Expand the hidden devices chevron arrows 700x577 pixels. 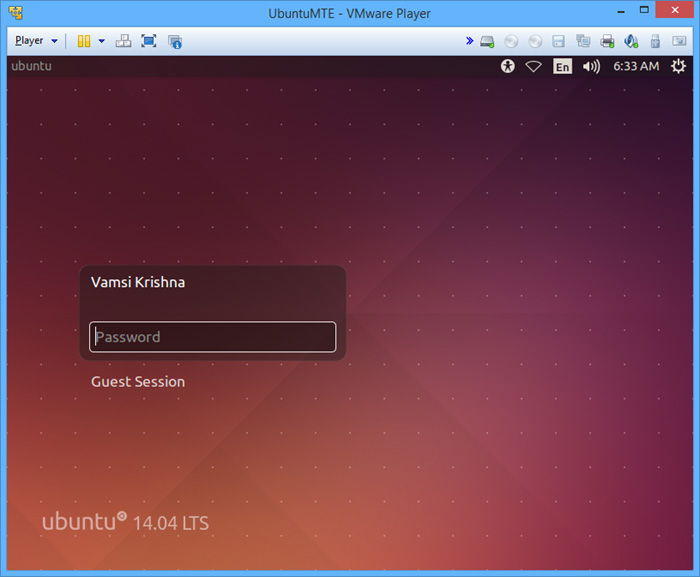(x=469, y=41)
